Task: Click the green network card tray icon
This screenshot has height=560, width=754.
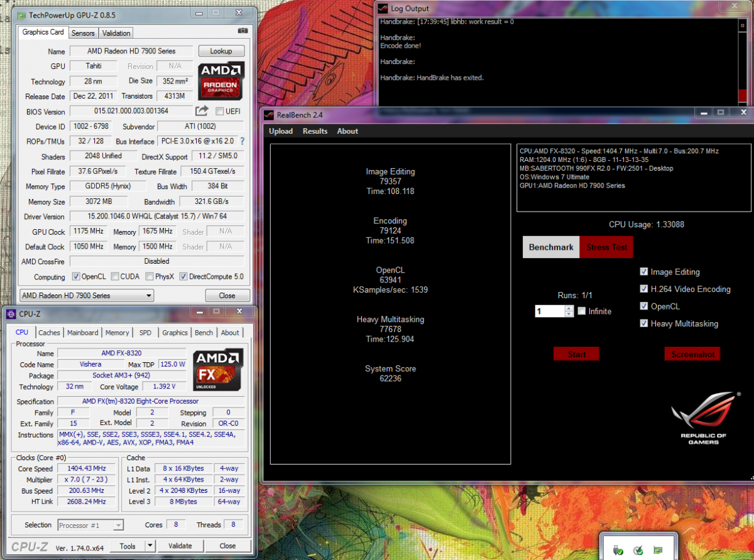Action: [x=658, y=550]
